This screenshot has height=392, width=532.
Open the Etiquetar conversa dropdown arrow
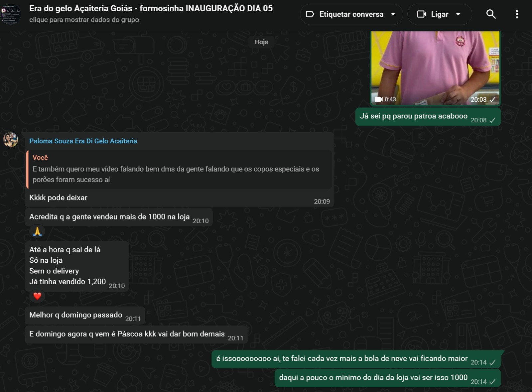(x=394, y=14)
